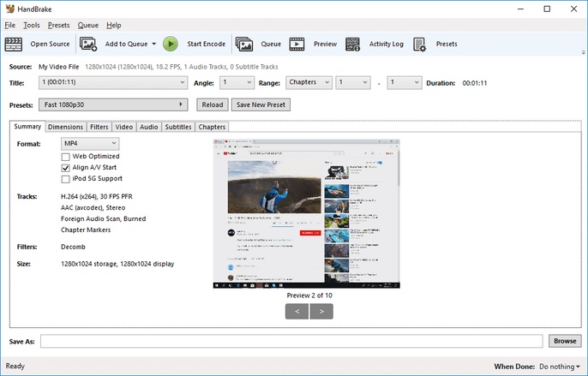Open the Range Chapters dropdown
588x376 pixels.
309,83
